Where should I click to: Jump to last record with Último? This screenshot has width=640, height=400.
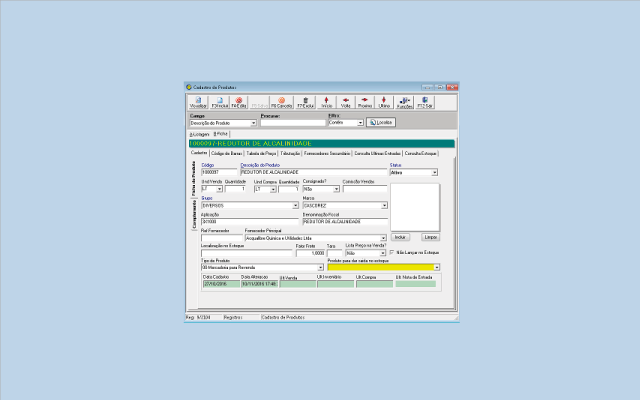pyautogui.click(x=384, y=101)
